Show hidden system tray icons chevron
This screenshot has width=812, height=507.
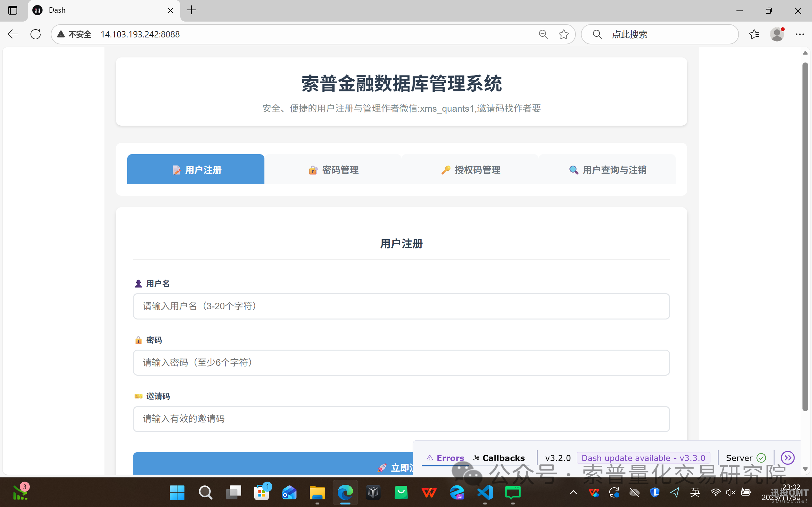(573, 493)
